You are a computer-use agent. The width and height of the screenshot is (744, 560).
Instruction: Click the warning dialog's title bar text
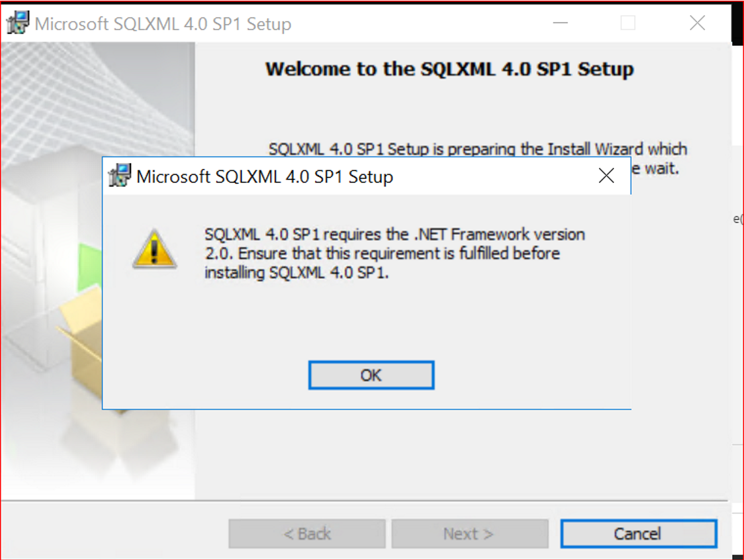pyautogui.click(x=264, y=177)
